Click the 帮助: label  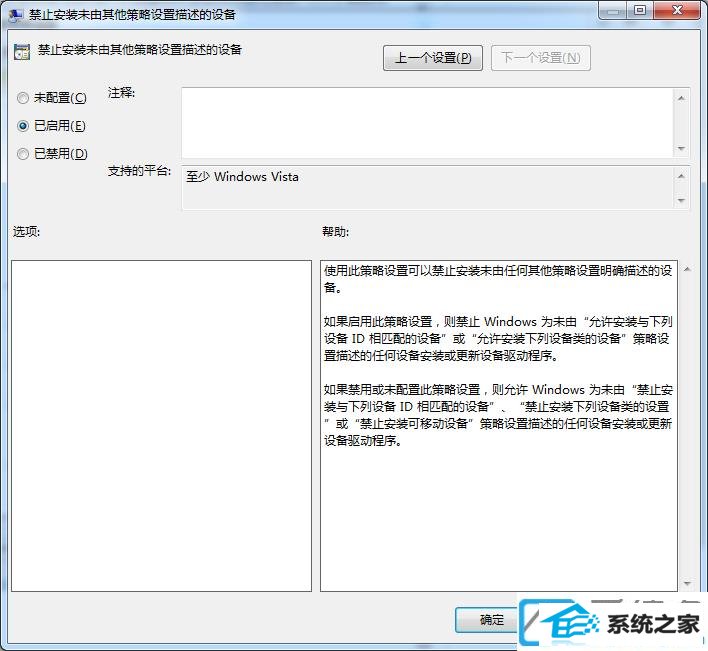[x=335, y=232]
